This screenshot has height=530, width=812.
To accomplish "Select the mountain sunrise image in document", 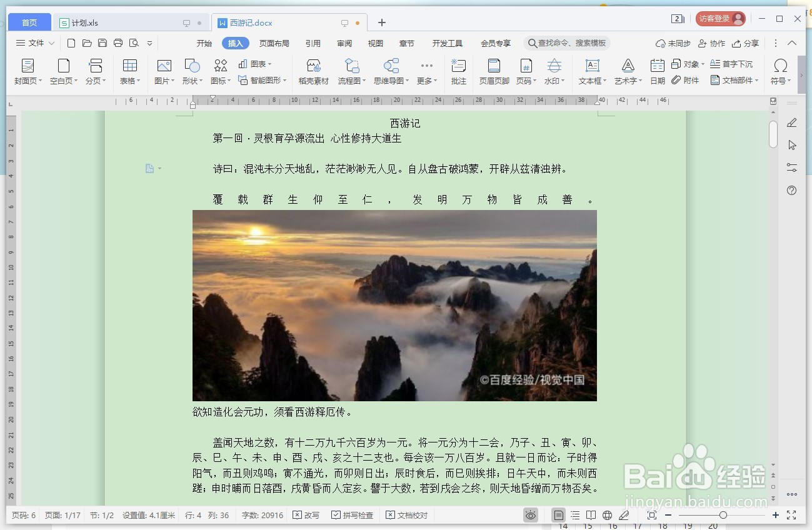I will pyautogui.click(x=394, y=306).
